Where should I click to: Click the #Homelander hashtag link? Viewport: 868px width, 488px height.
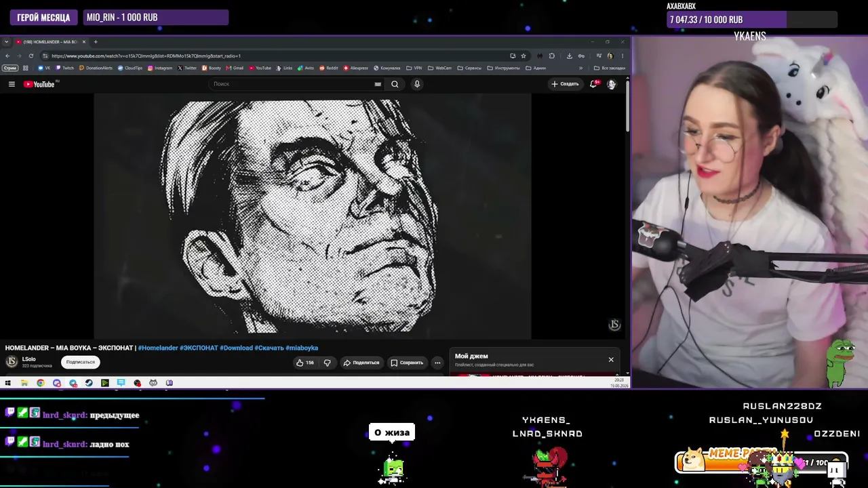tap(157, 348)
